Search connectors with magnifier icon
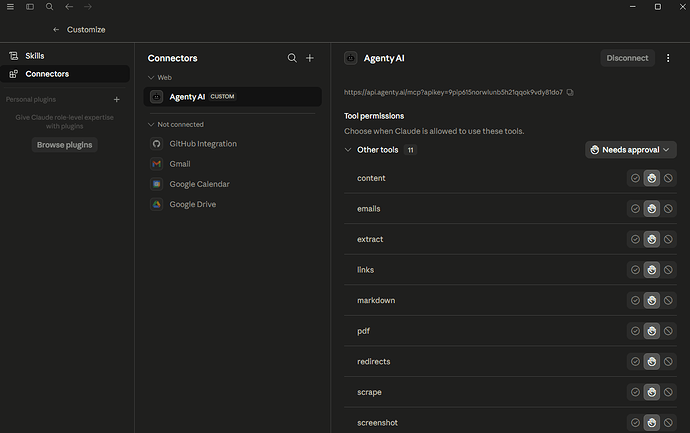The height and width of the screenshot is (433, 690). click(x=292, y=58)
